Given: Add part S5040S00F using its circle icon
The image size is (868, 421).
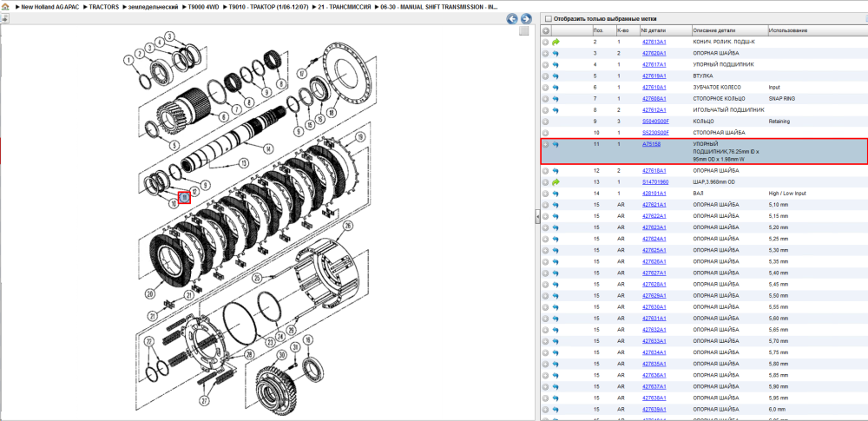Looking at the screenshot, I should pos(546,122).
